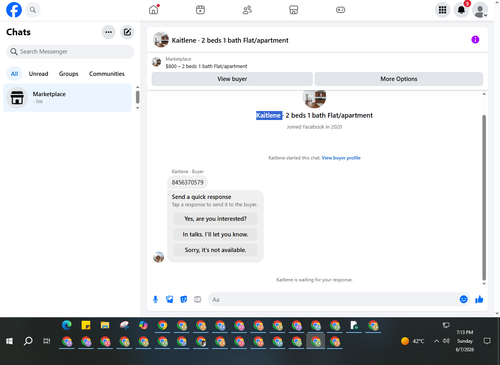Open the Gaming controller icon in top navigation
This screenshot has width=500, height=365.
coord(340,10)
